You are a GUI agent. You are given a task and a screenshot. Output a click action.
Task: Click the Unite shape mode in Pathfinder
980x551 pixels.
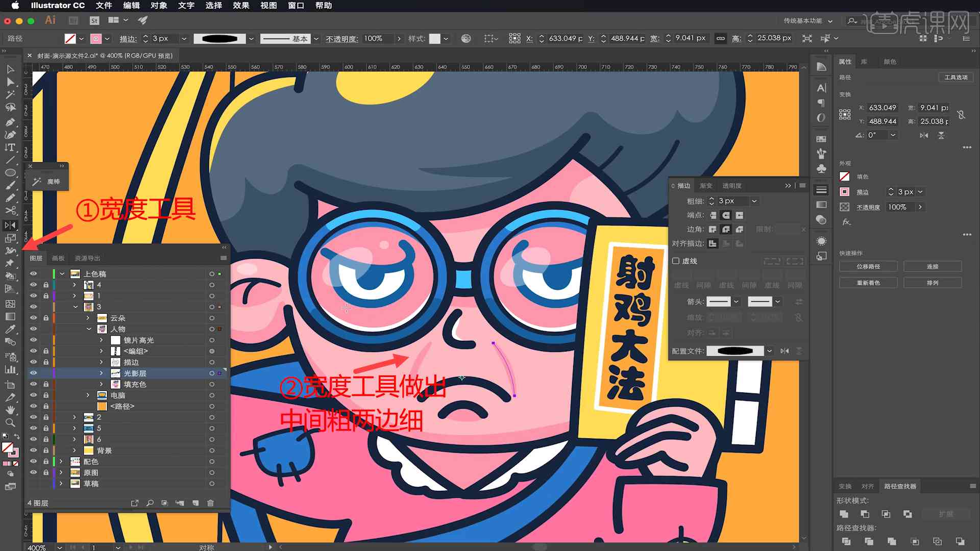(x=844, y=514)
